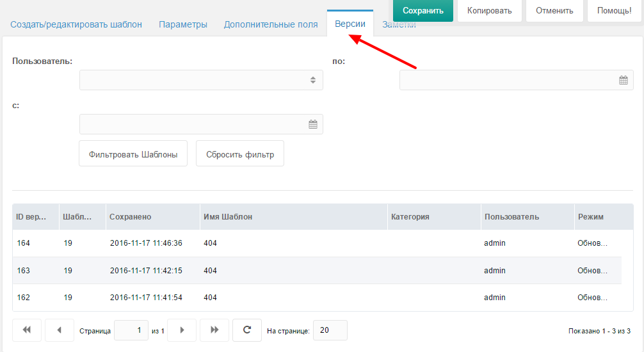Switch to the Параметры tab
644x352 pixels.
click(x=183, y=24)
